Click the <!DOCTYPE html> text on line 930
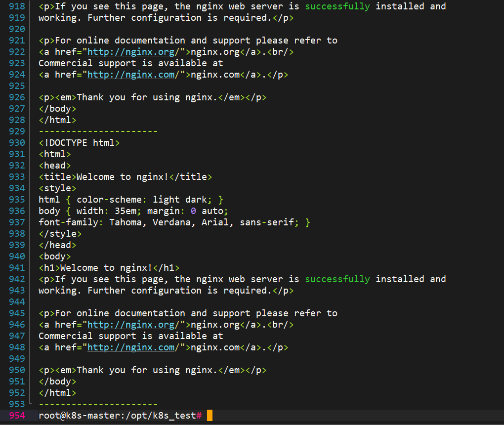 pos(79,143)
